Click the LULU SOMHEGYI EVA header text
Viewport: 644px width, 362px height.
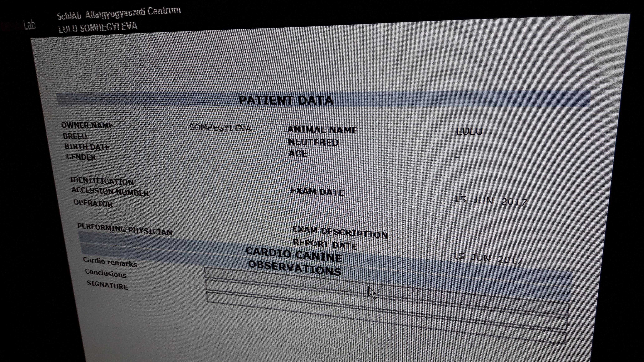point(98,27)
